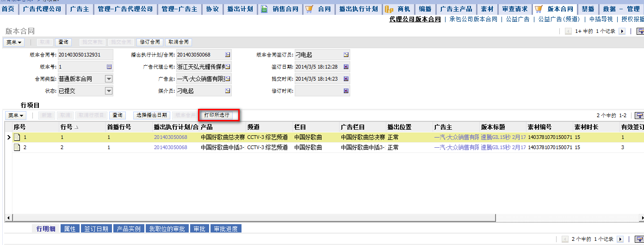Click 中国好歌曲总决赛 产品 cell in row 1
The image size is (644, 245).
pyautogui.click(x=223, y=137)
